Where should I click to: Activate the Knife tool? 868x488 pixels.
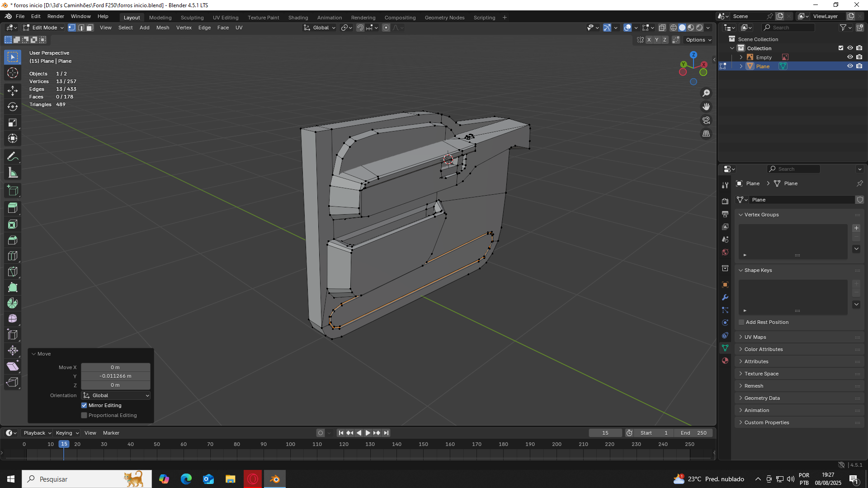coord(13,272)
